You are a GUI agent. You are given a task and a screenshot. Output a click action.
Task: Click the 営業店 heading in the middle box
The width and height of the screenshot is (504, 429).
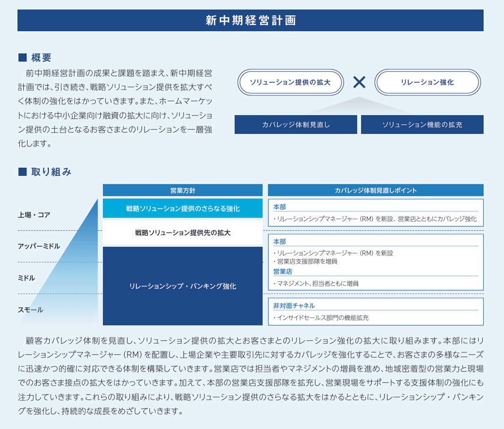tap(283, 272)
